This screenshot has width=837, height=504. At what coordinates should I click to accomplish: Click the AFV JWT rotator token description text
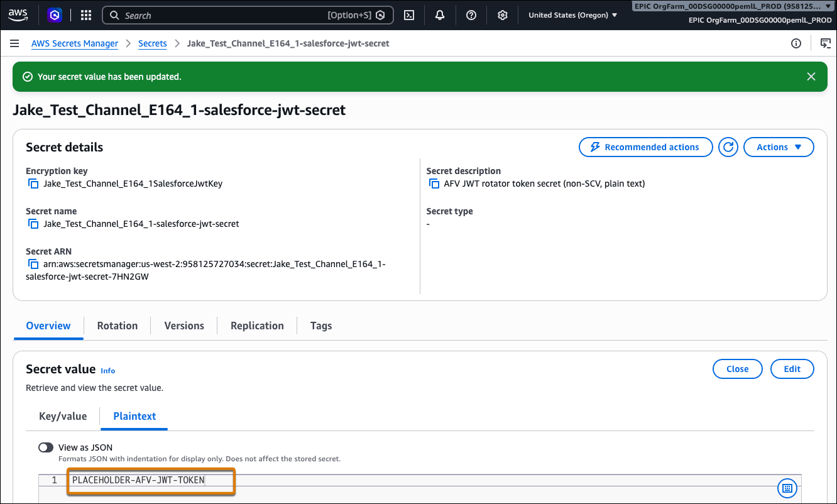pos(544,184)
